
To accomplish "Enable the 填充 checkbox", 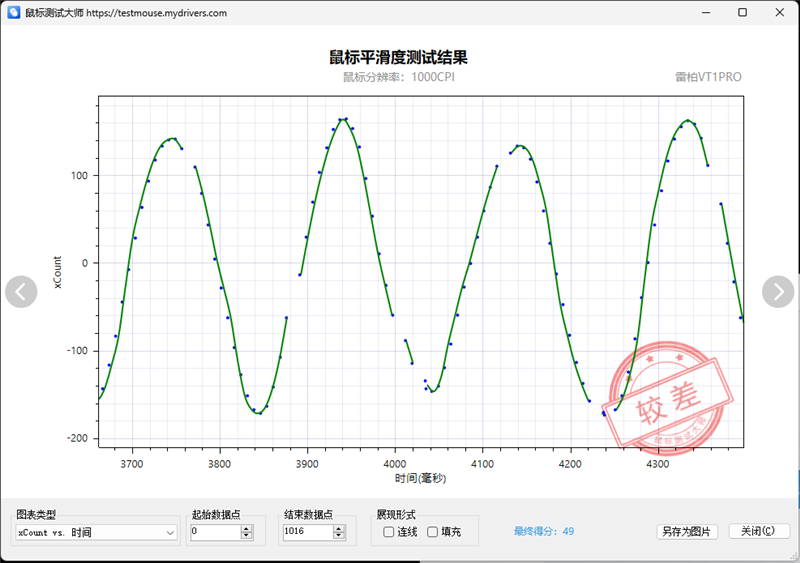I will 433,532.
